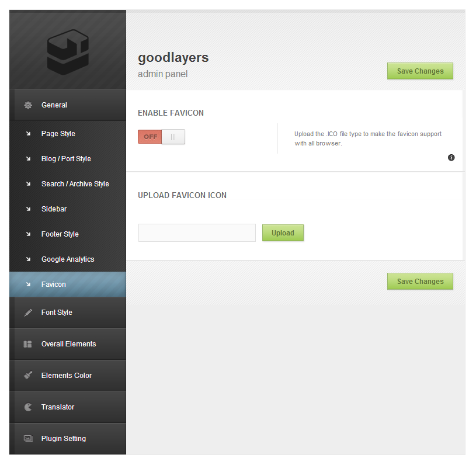Click the paintbrush icon for Elements Color

click(x=28, y=376)
